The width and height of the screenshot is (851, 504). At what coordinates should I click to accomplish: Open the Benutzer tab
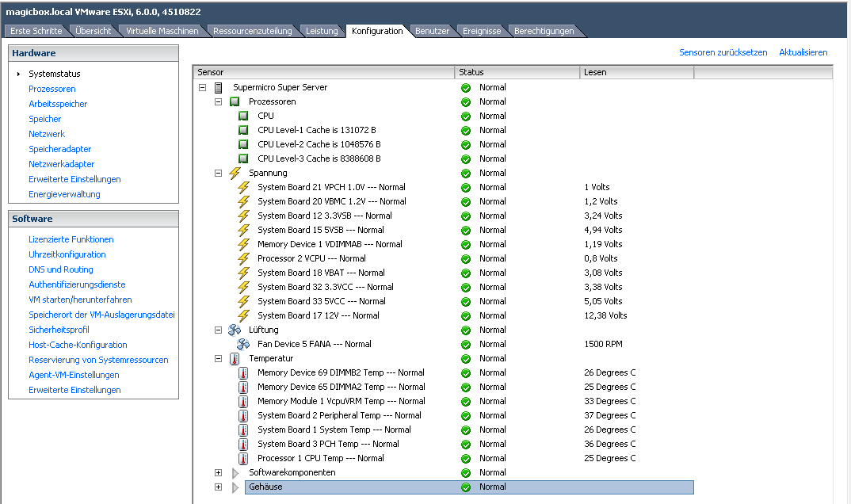(432, 31)
